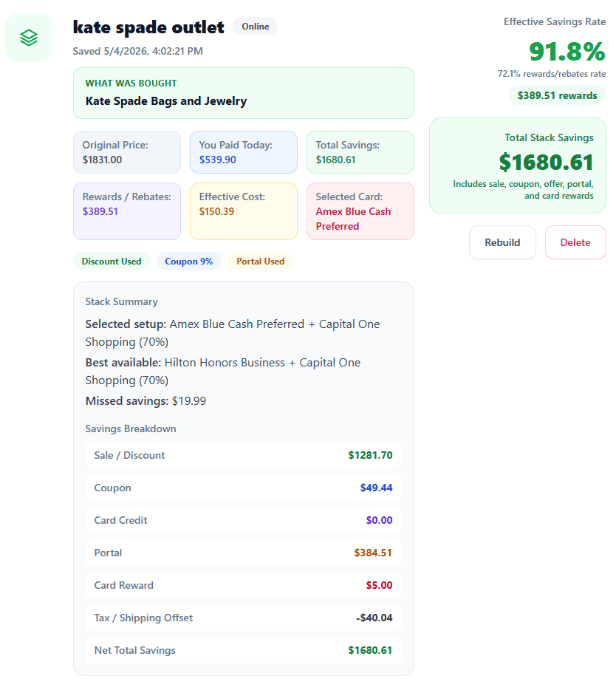Click the green stack layers icon
The width and height of the screenshot is (616, 690).
pos(29,38)
